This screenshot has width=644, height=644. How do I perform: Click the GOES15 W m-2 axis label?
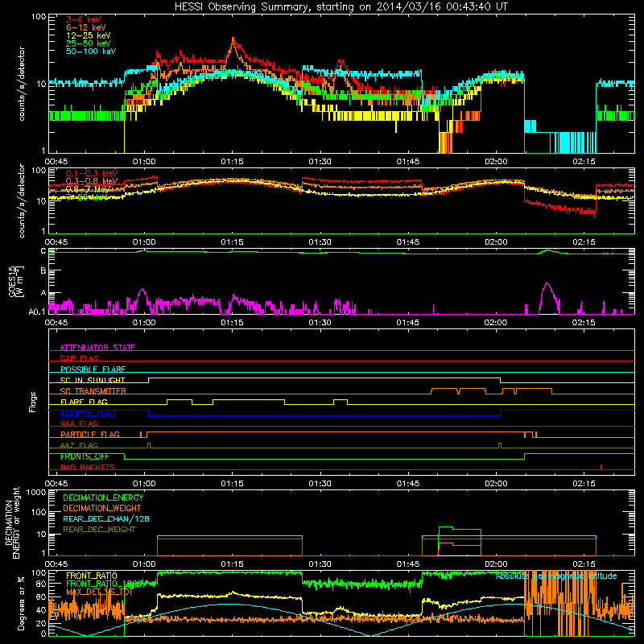[16, 281]
